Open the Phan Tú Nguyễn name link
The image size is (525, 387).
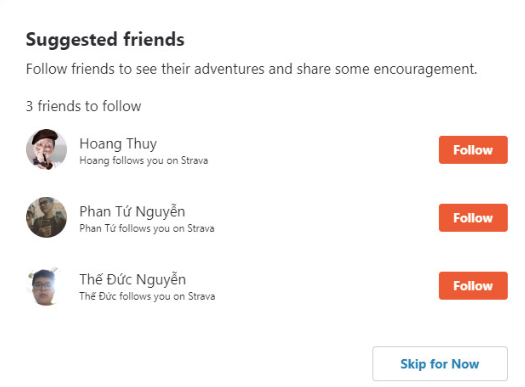tap(132, 212)
